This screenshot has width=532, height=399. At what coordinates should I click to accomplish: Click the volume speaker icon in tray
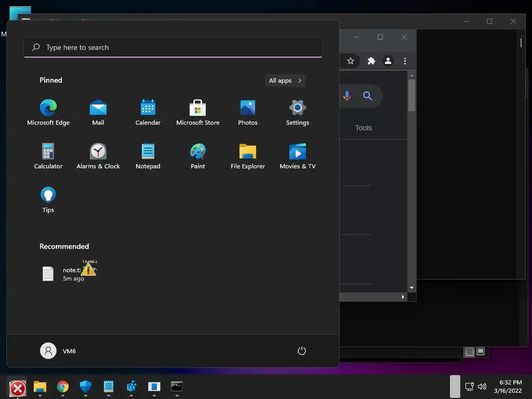point(482,387)
